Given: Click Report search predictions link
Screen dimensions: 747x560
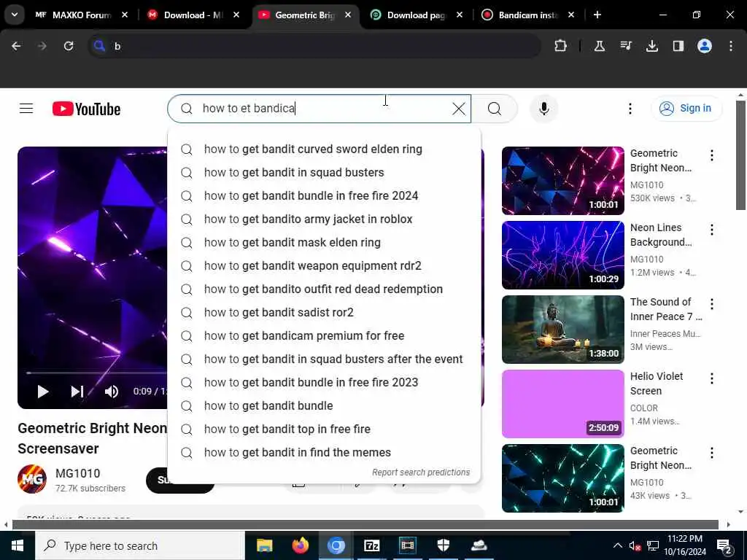Looking at the screenshot, I should 421,472.
